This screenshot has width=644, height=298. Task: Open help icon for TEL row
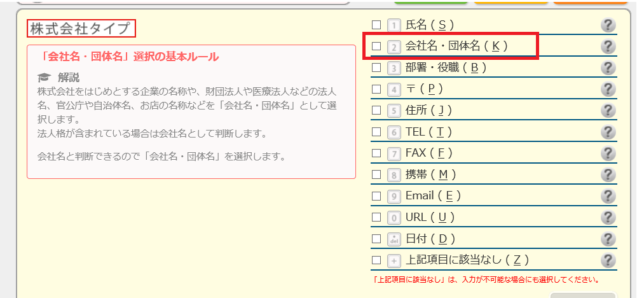tap(608, 132)
